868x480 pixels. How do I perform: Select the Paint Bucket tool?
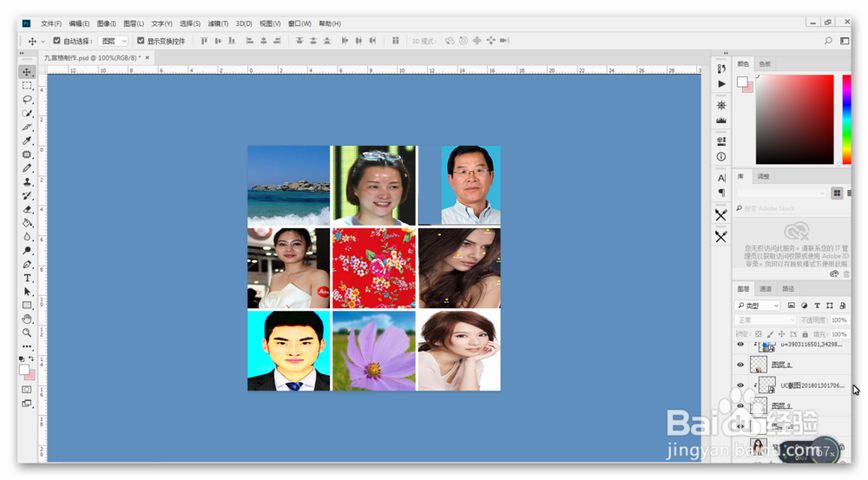tap(27, 223)
